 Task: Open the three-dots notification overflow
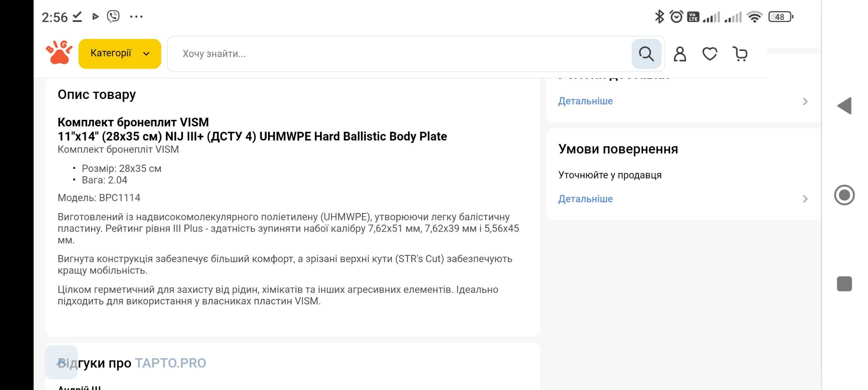tap(136, 17)
